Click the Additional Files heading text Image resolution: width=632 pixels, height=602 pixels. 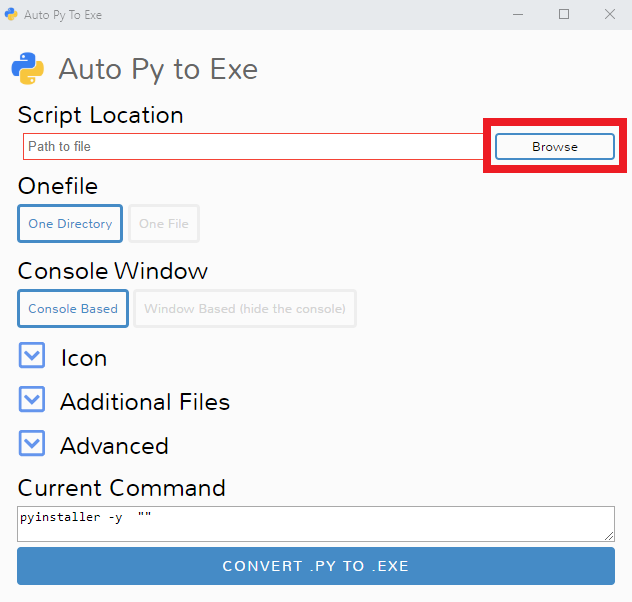point(145,402)
